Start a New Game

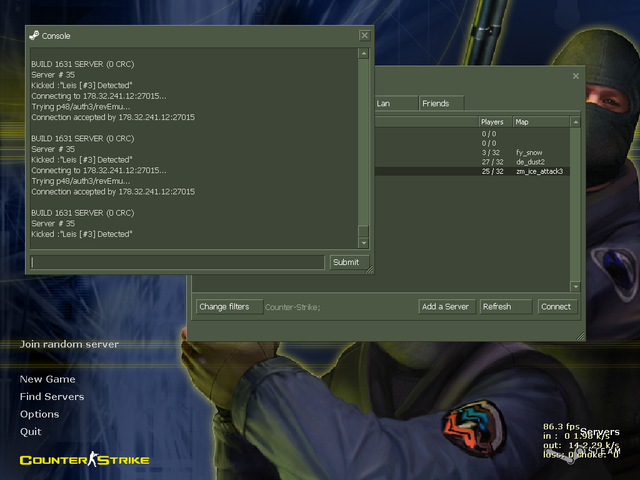(47, 379)
